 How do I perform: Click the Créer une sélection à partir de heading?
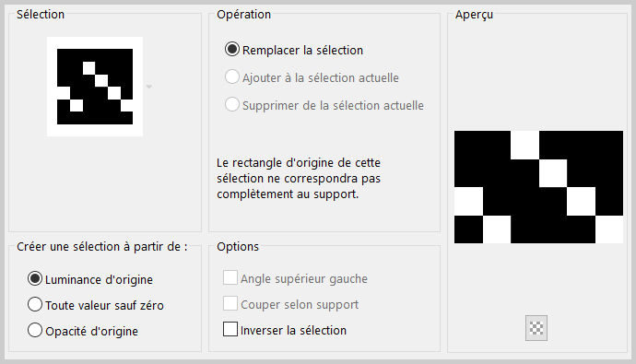coord(102,246)
